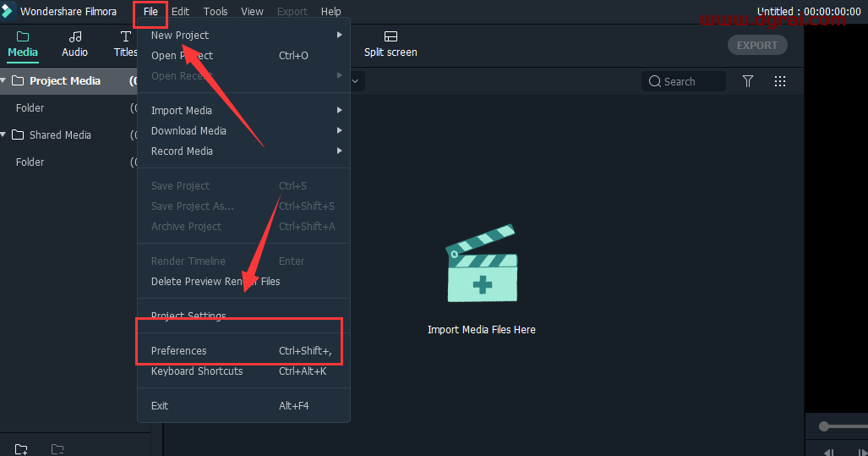Image resolution: width=868 pixels, height=456 pixels.
Task: Open the Edit menu
Action: pyautogui.click(x=180, y=12)
